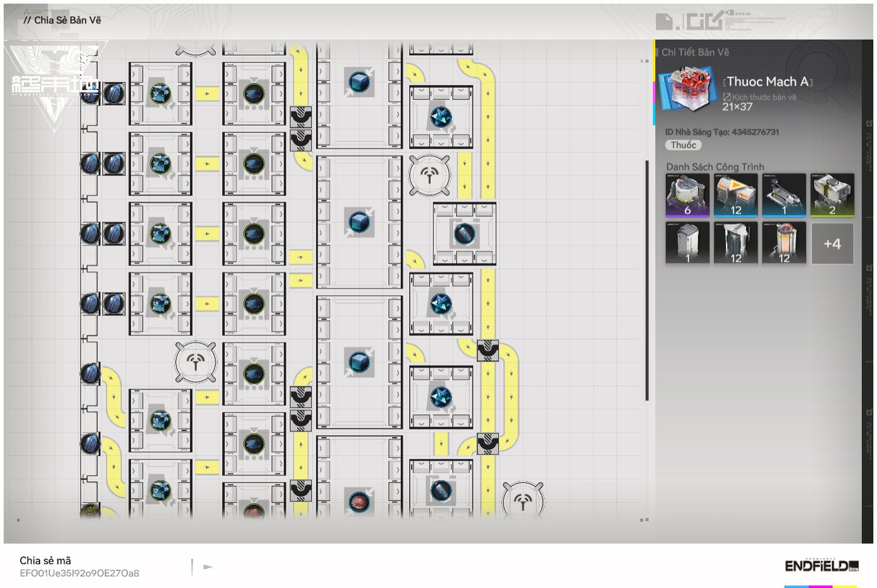Select the orange-arrow building with count 12
This screenshot has width=877, height=588.
tap(735, 195)
